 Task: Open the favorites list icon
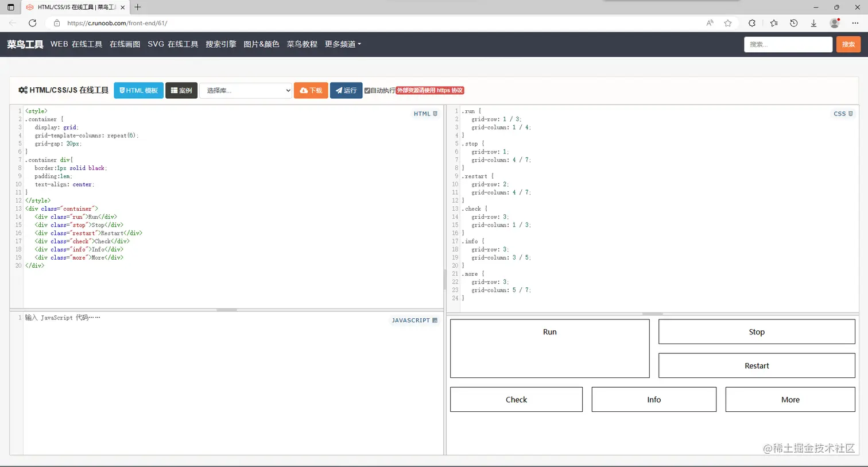click(774, 23)
